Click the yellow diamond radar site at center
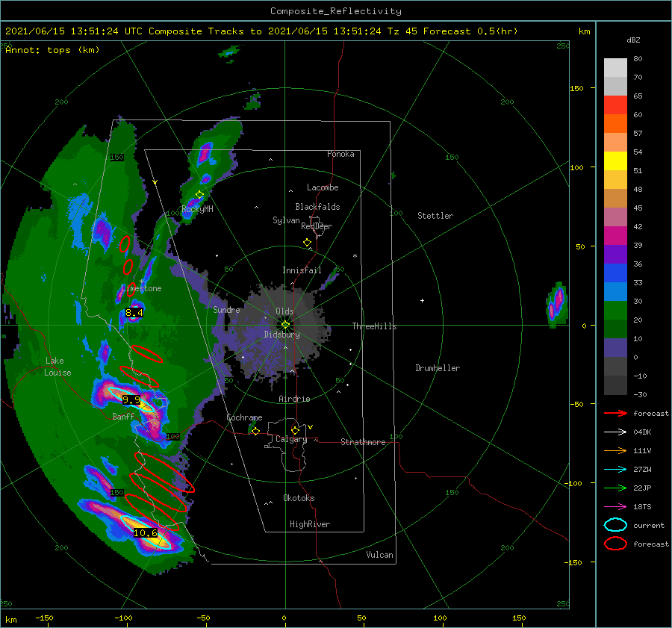The height and width of the screenshot is (628, 672). 285,325
